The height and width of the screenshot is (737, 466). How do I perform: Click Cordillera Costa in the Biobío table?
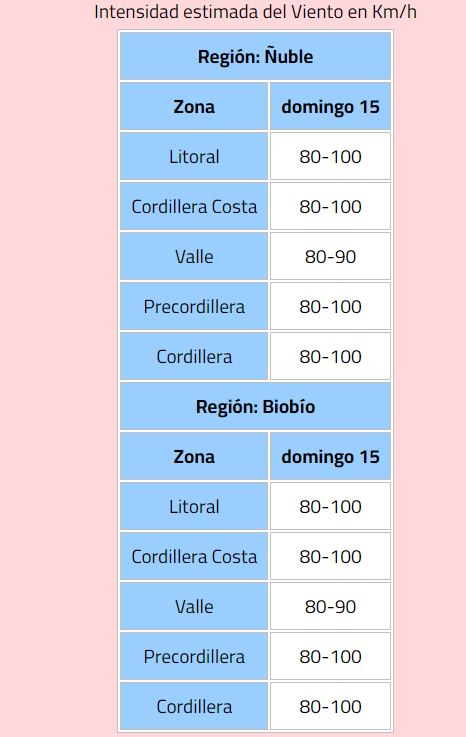[x=194, y=557]
